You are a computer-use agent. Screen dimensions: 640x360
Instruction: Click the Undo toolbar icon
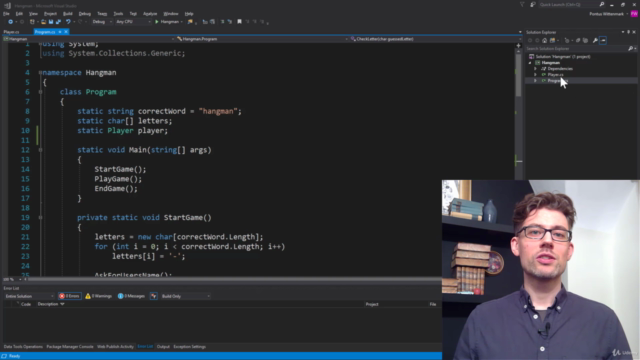tap(68, 22)
